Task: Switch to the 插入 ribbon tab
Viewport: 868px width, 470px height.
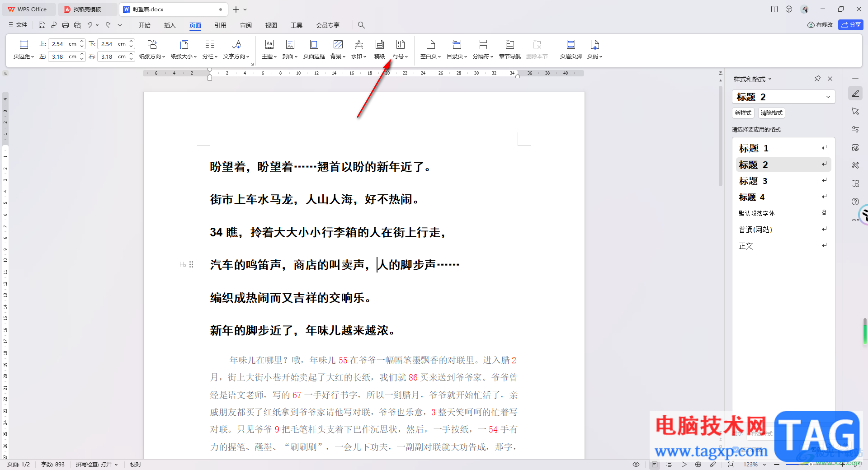Action: [170, 25]
